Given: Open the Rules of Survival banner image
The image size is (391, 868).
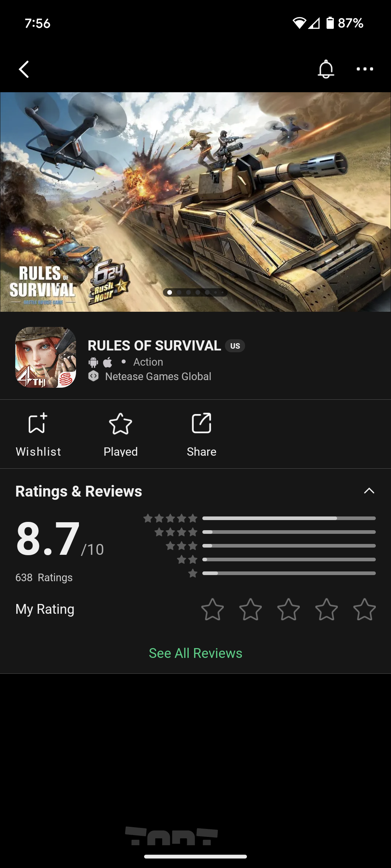Looking at the screenshot, I should coord(195,202).
